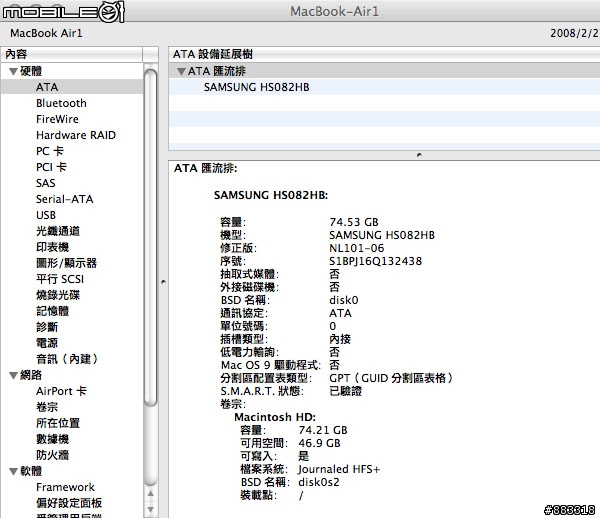Click the 內容 column header
This screenshot has width=600, height=518.
click(x=72, y=54)
